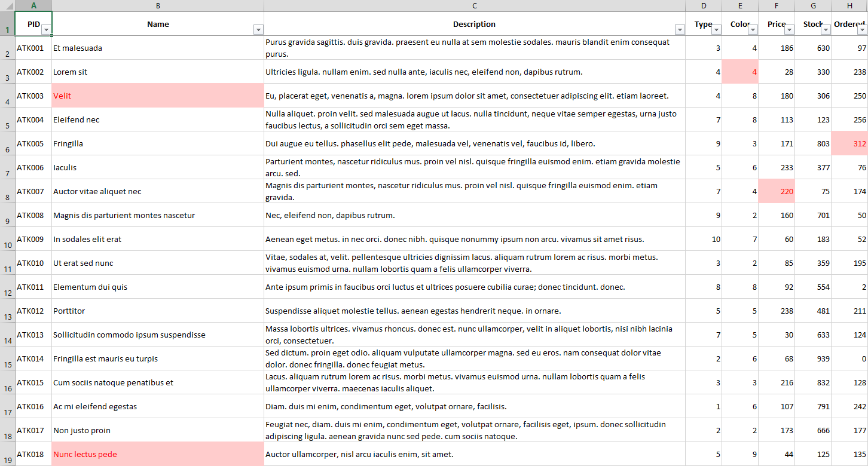Select description starting Suspendisse aliquet molestie
Image resolution: width=868 pixels, height=466 pixels.
click(x=475, y=311)
